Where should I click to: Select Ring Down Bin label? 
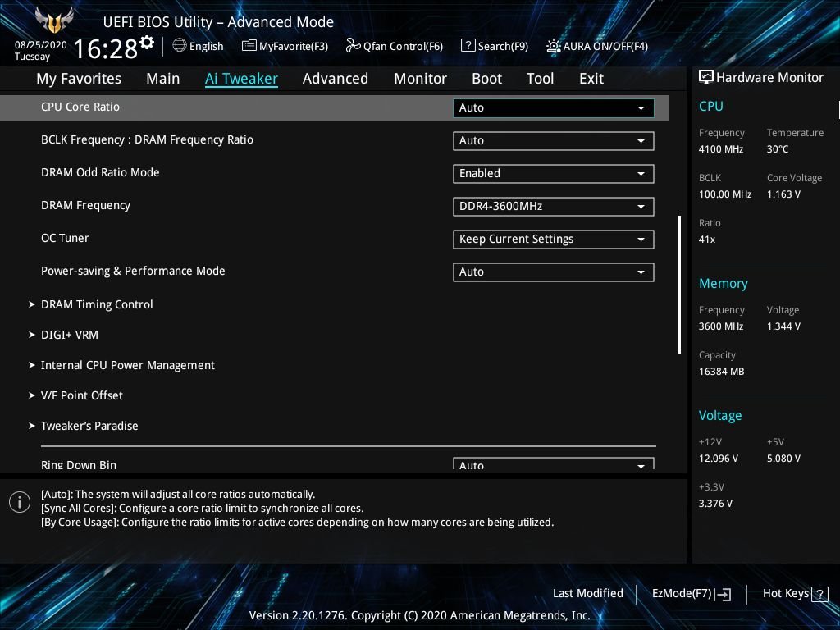[x=79, y=465]
